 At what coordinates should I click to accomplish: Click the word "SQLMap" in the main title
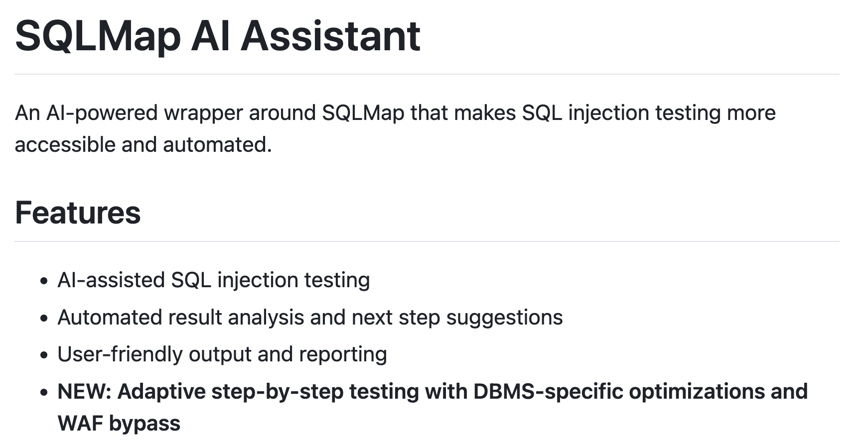pos(98,36)
